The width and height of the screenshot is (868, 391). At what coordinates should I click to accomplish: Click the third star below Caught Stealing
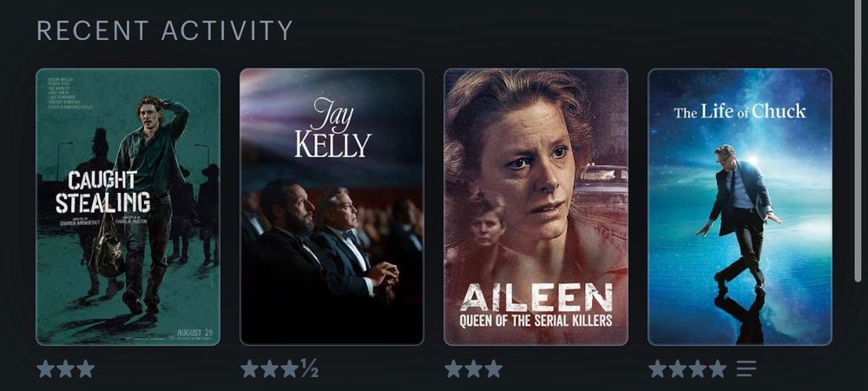(x=85, y=368)
